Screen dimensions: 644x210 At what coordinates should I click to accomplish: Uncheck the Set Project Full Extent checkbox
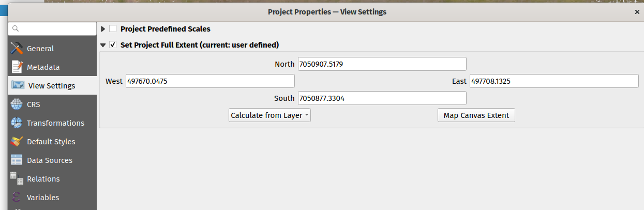(113, 45)
